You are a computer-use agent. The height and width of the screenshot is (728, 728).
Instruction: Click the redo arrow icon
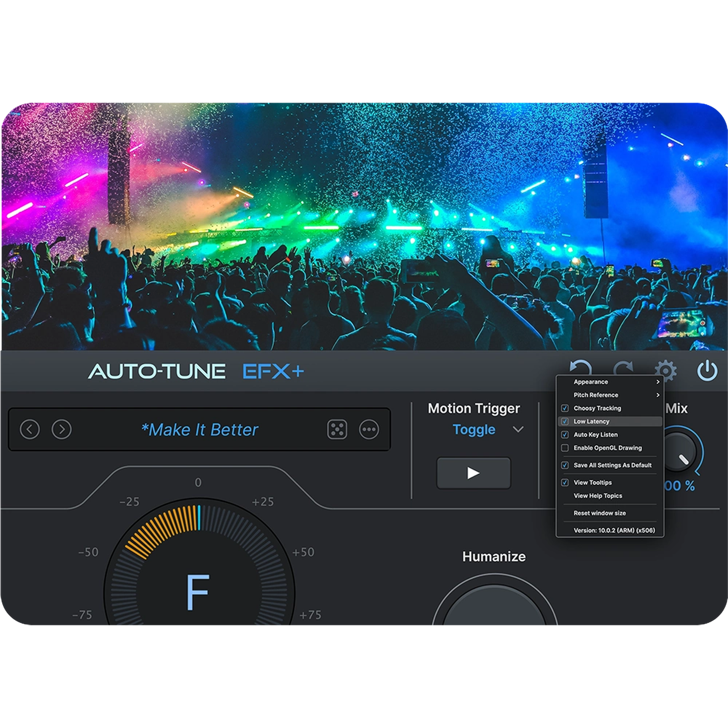(x=623, y=369)
